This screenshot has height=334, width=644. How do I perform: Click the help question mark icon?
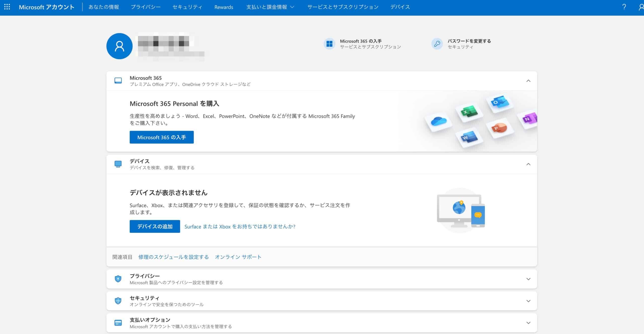pos(624,7)
